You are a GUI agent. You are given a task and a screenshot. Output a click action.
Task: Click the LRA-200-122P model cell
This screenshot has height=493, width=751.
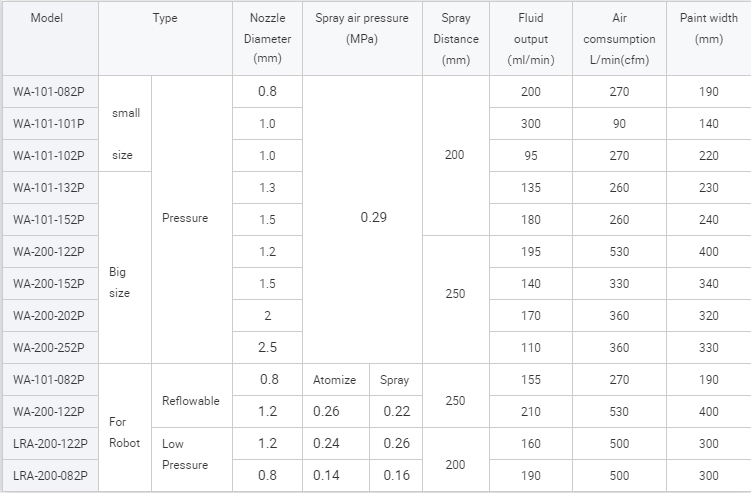(49, 443)
